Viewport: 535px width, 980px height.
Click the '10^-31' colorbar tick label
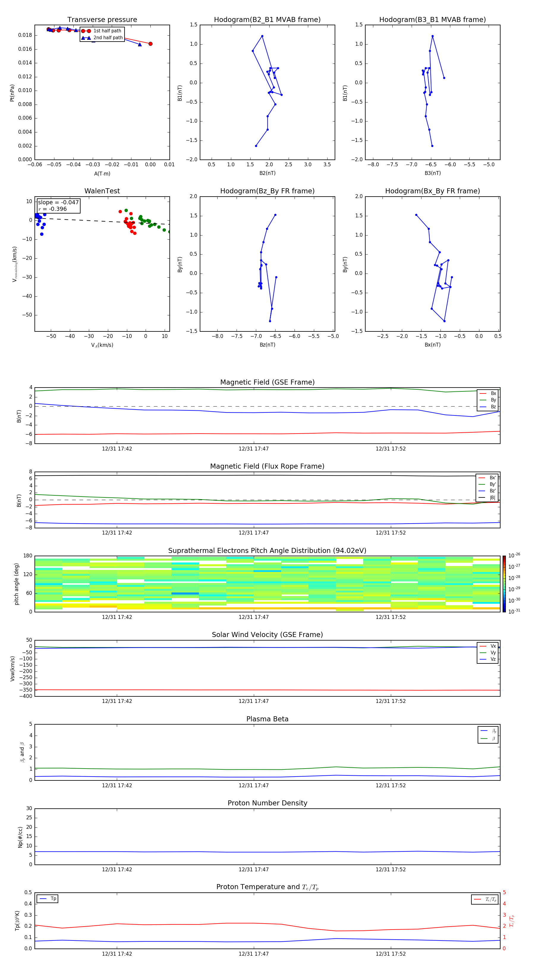coord(514,611)
